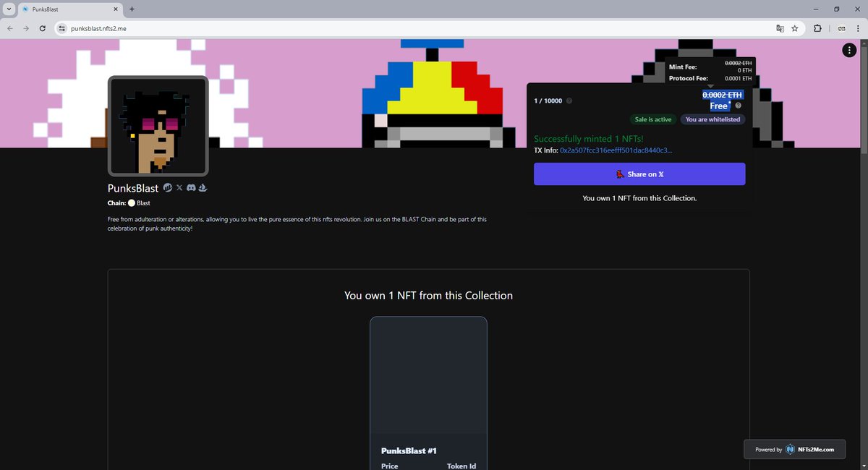Open the collection's X (Twitter) profile icon
This screenshot has height=470, width=868.
click(179, 188)
